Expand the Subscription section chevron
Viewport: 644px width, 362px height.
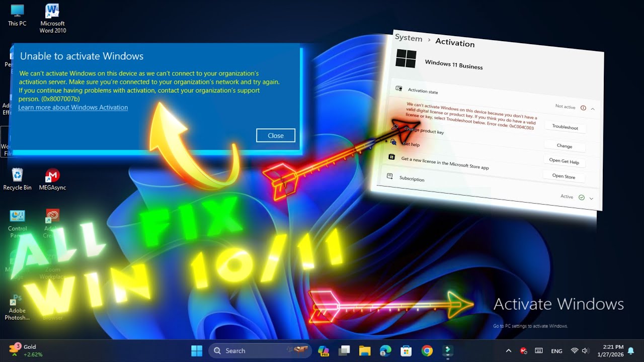[591, 199]
